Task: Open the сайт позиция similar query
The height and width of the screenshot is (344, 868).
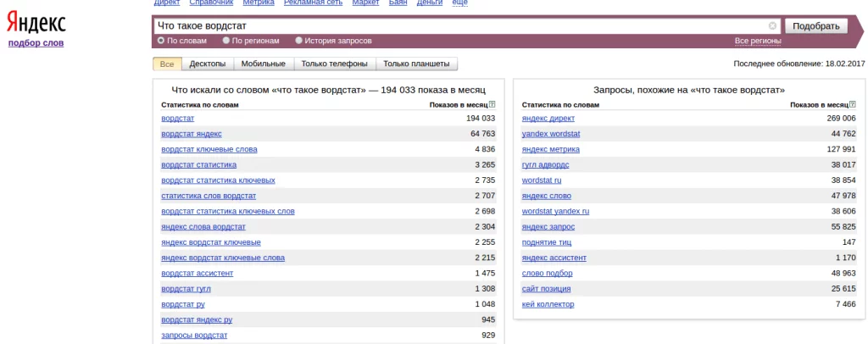Action: click(x=546, y=289)
